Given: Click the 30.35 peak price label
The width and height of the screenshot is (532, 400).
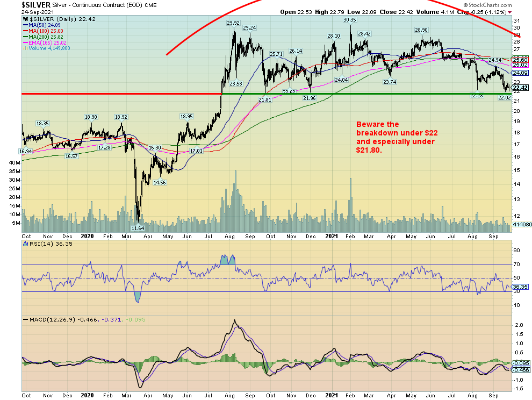Looking at the screenshot, I should point(350,20).
